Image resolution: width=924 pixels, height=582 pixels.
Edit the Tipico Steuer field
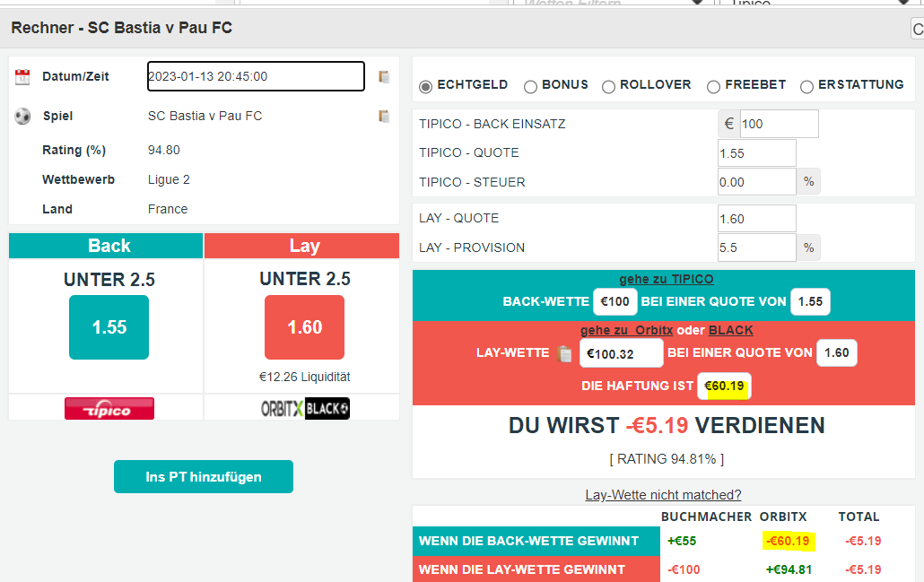(x=757, y=182)
